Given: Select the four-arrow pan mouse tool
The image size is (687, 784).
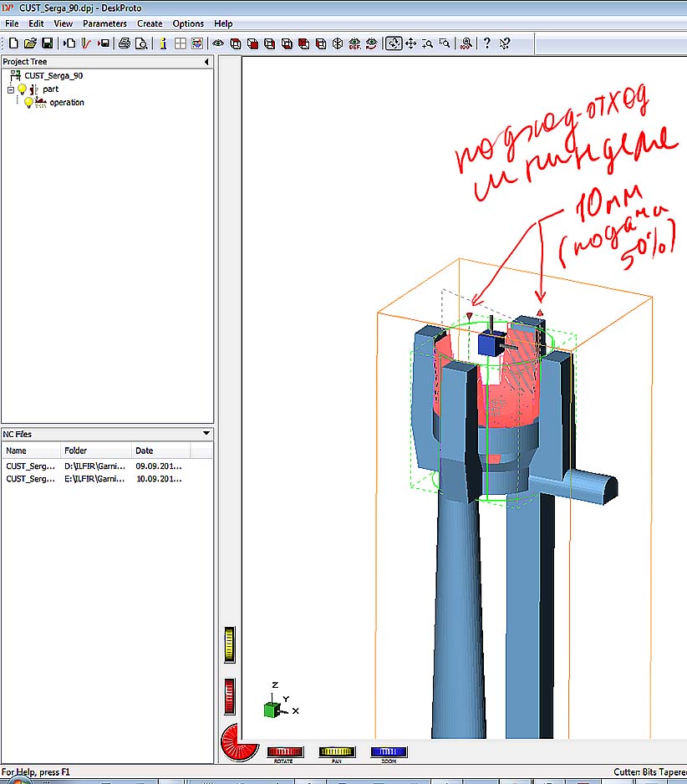Looking at the screenshot, I should click(410, 43).
